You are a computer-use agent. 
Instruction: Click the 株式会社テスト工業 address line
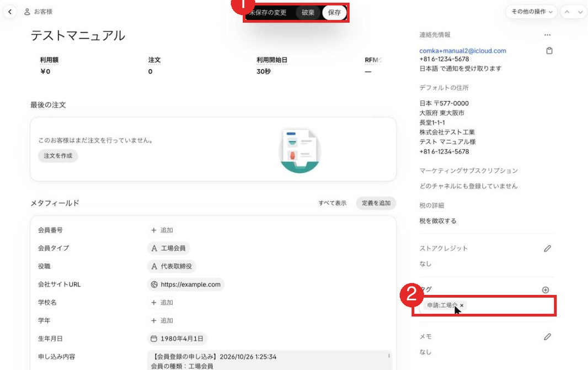447,132
